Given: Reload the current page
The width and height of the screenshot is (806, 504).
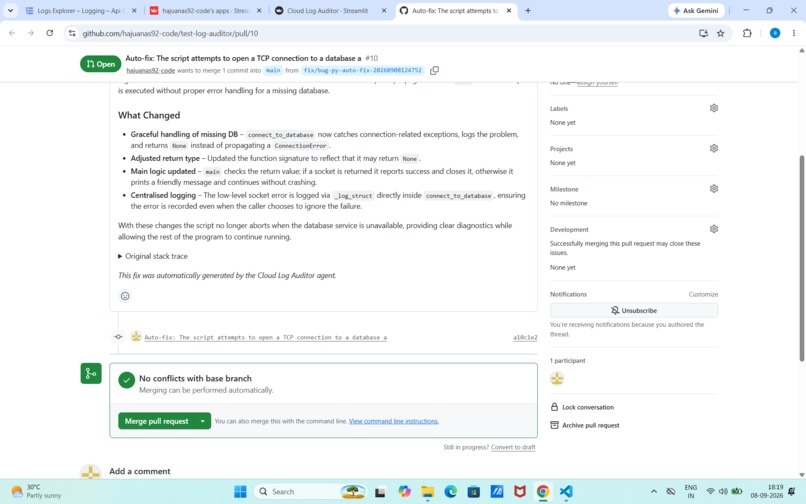Looking at the screenshot, I should 49,33.
